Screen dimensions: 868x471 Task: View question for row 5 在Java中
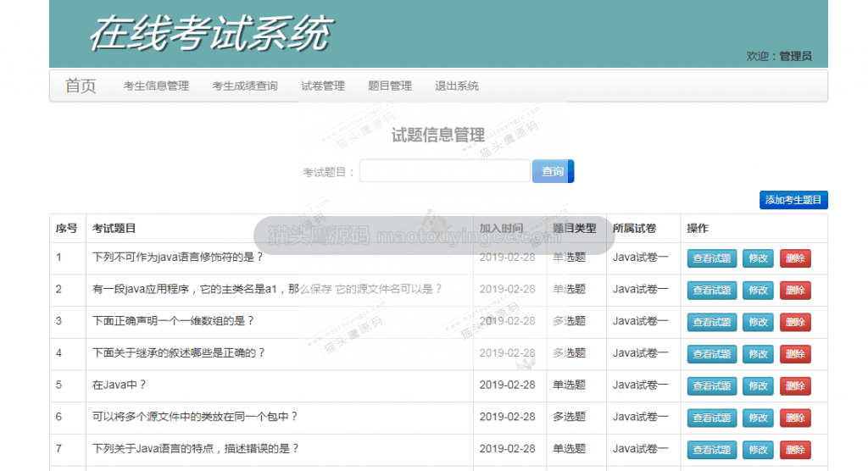712,385
